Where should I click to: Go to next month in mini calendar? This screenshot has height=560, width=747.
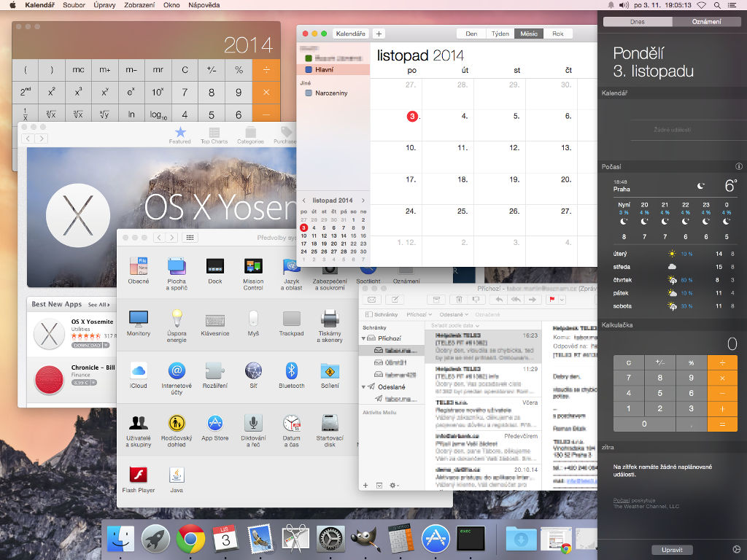[x=363, y=201]
